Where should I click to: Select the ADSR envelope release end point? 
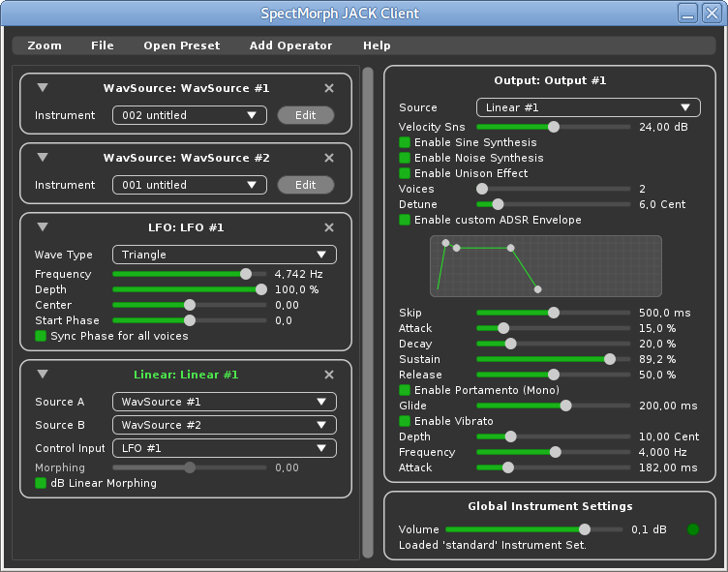coord(537,289)
